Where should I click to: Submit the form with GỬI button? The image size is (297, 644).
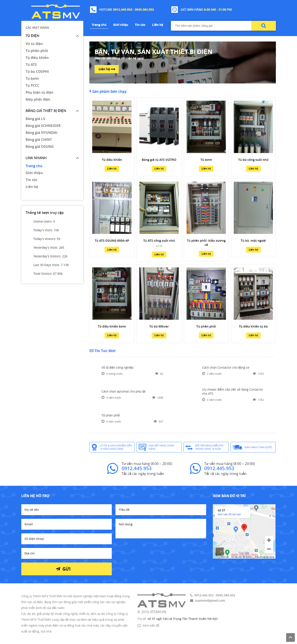pos(67,569)
